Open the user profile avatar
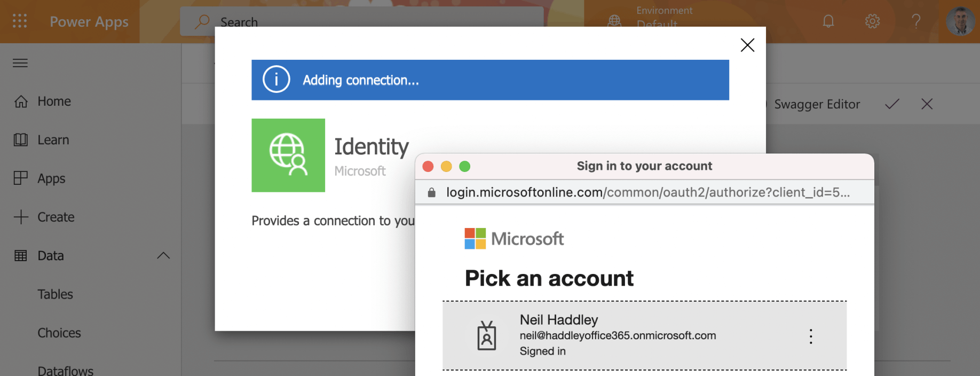The height and width of the screenshot is (376, 980). click(x=960, y=21)
